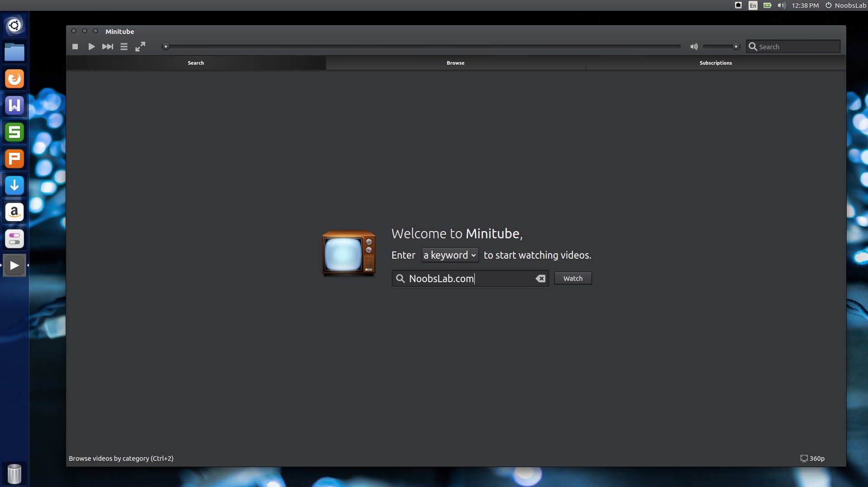
Task: Click the NoobsLab.com search input
Action: [470, 279]
